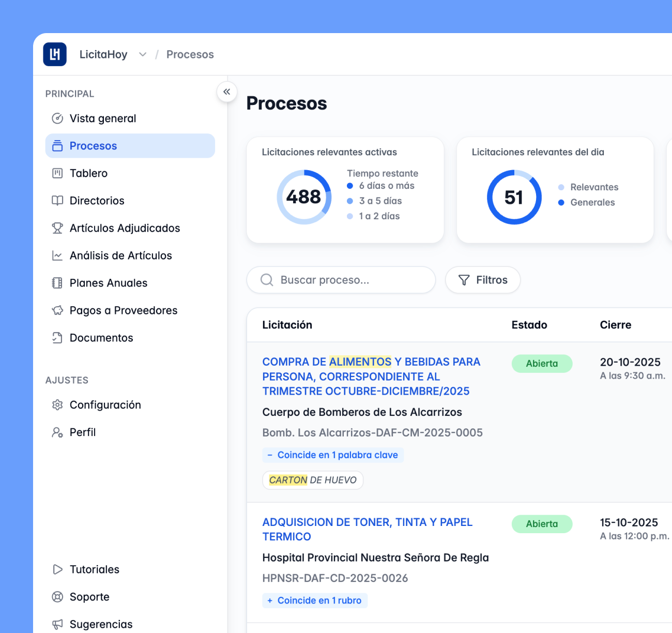Click the Pagos a Proveedores piggy bank icon
Screen dimensions: 672x633
57,310
